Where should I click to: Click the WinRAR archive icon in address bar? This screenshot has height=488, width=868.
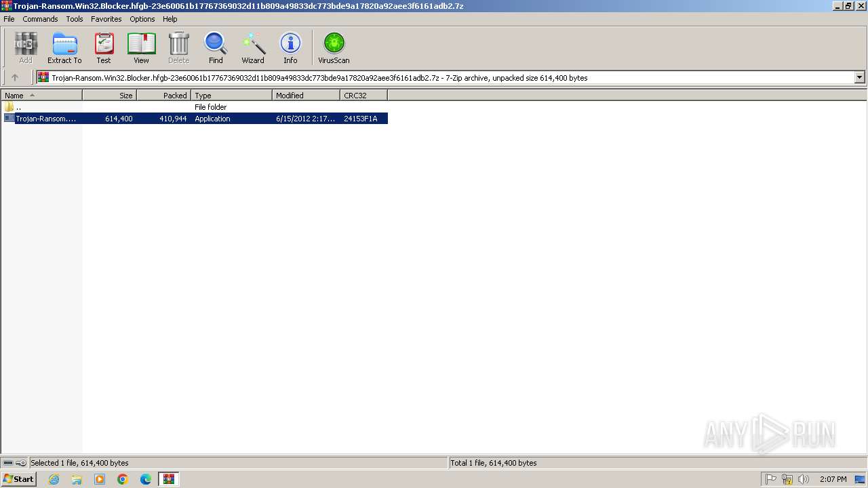tap(43, 77)
